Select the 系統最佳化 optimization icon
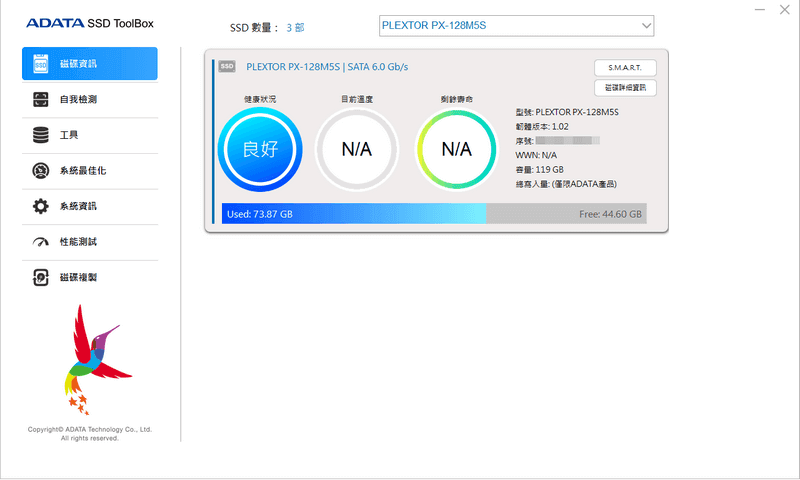Image resolution: width=800 pixels, height=480 pixels. tap(41, 171)
